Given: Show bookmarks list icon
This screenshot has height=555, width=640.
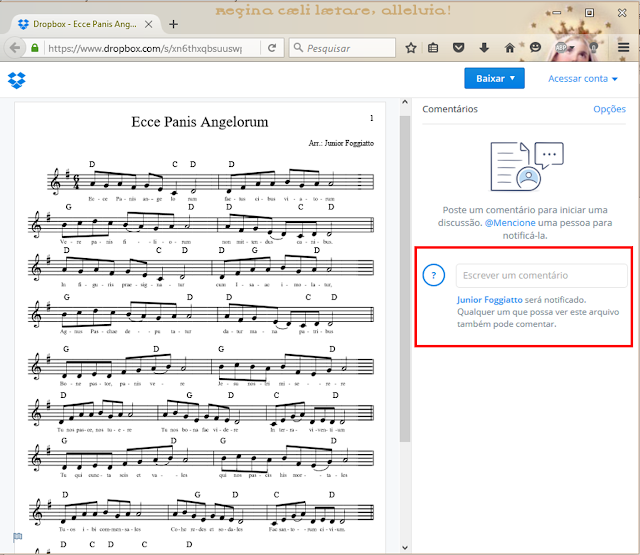Looking at the screenshot, I should pyautogui.click(x=433, y=48).
